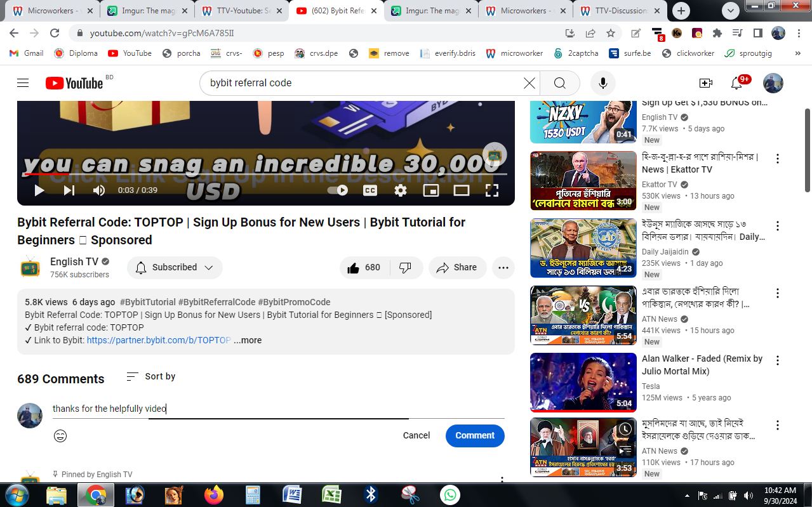Toggle closed captions on the video
The image size is (812, 507).
coord(369,190)
